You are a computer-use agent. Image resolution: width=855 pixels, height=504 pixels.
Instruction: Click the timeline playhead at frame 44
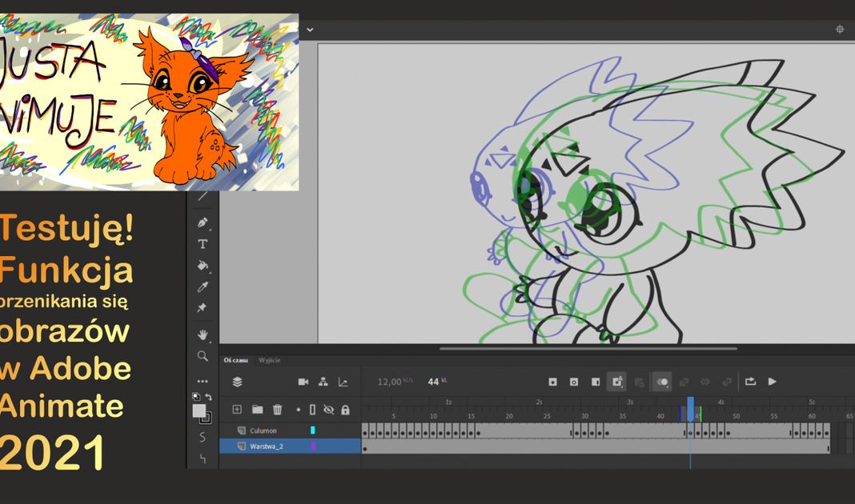(x=690, y=408)
